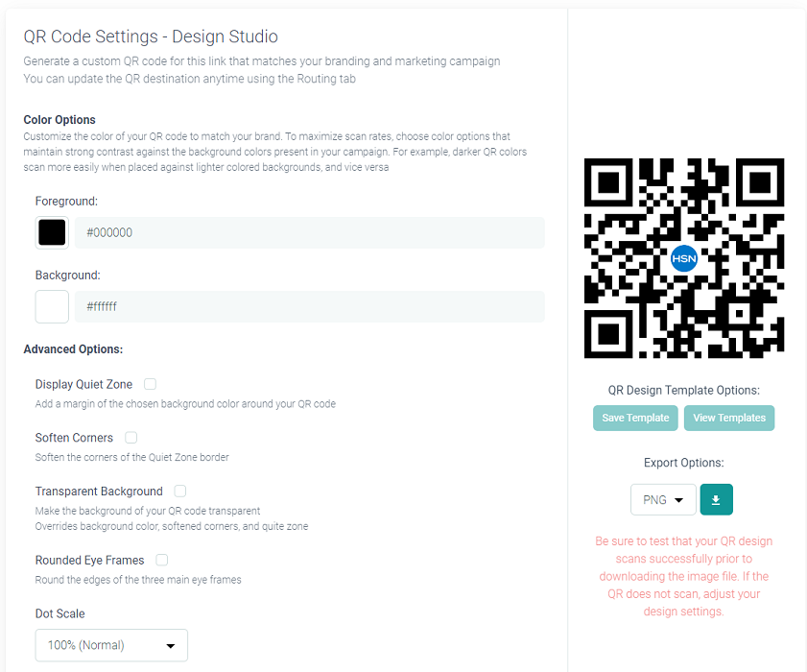Click the QR code preview image
The image size is (807, 672).
click(x=684, y=258)
